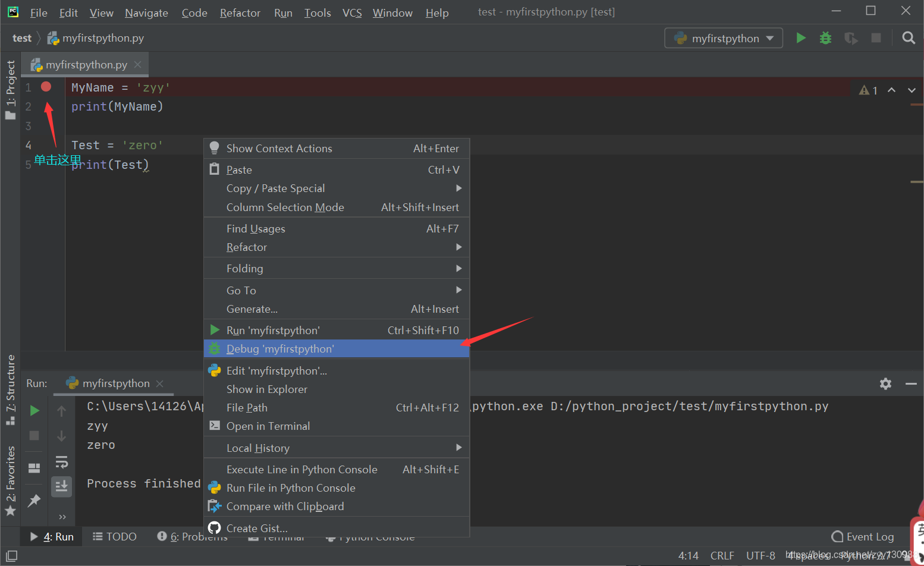Toggle soft-wrap in Run console
The width and height of the screenshot is (924, 566).
point(61,462)
